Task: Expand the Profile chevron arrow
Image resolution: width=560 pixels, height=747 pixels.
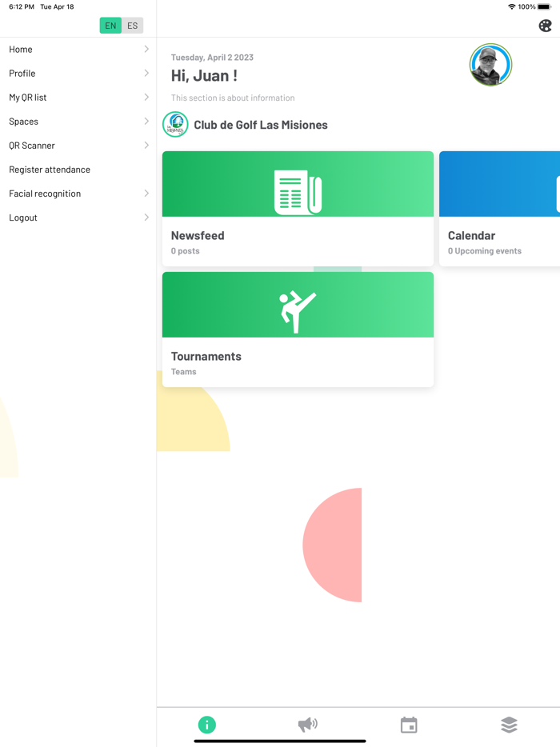Action: [146, 73]
